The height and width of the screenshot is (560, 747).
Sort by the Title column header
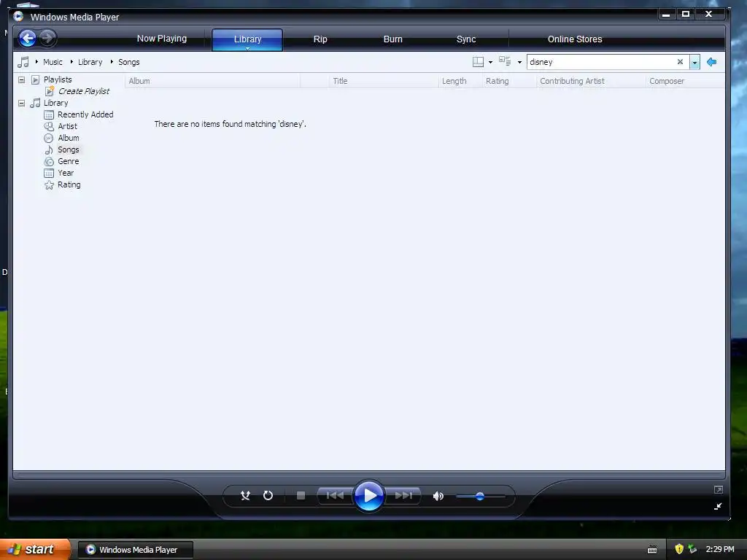pyautogui.click(x=384, y=81)
